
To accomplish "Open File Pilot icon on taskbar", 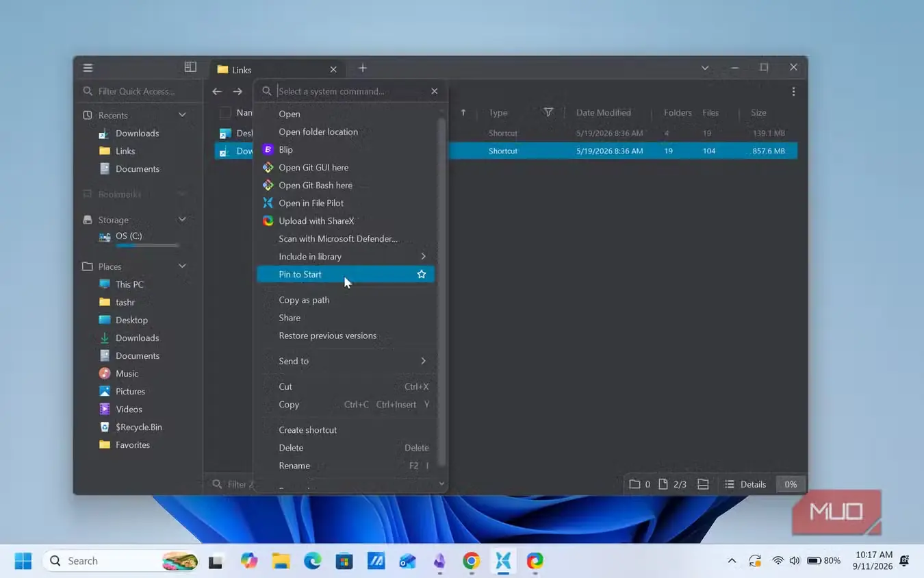I will coord(503,561).
